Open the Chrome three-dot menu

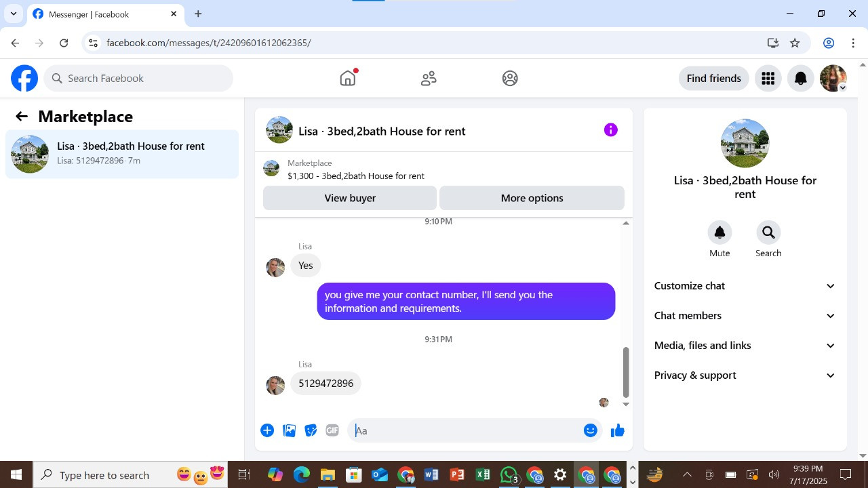coord(853,43)
